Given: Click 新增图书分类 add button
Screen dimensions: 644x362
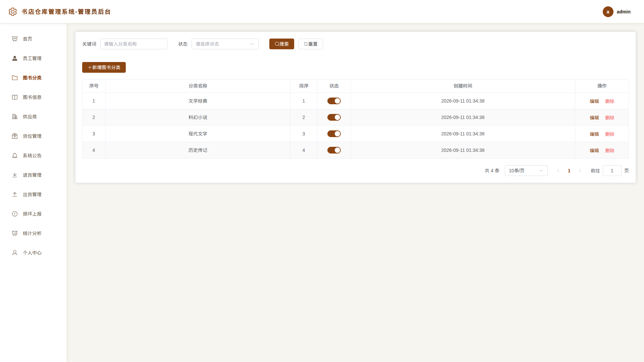Looking at the screenshot, I should pyautogui.click(x=104, y=67).
